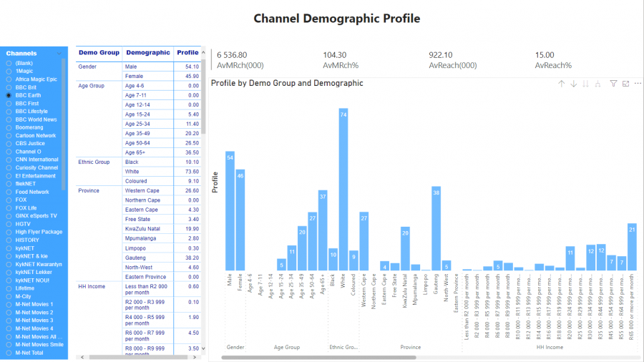644x362 pixels.
Task: Click the Channel Demographic Profile title
Action: click(337, 19)
